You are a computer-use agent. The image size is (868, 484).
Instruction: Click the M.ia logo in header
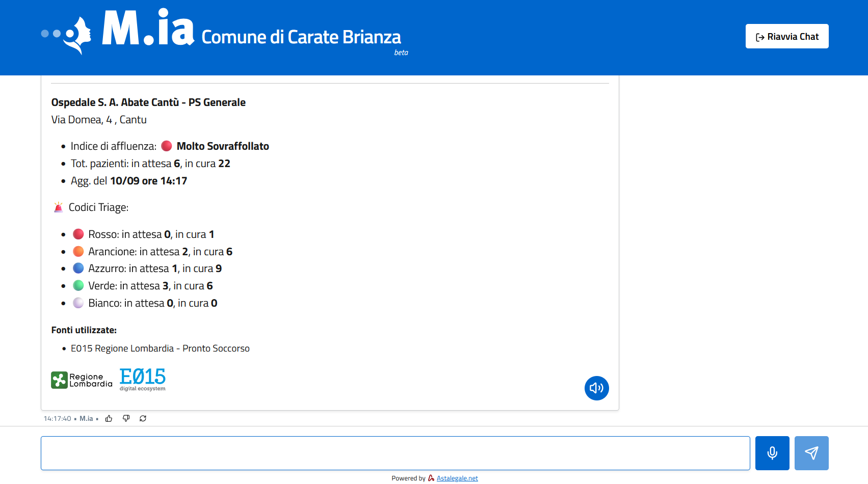pyautogui.click(x=118, y=30)
